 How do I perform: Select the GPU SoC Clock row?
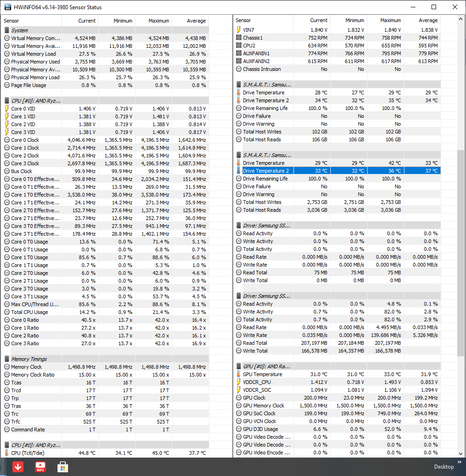coord(337,413)
